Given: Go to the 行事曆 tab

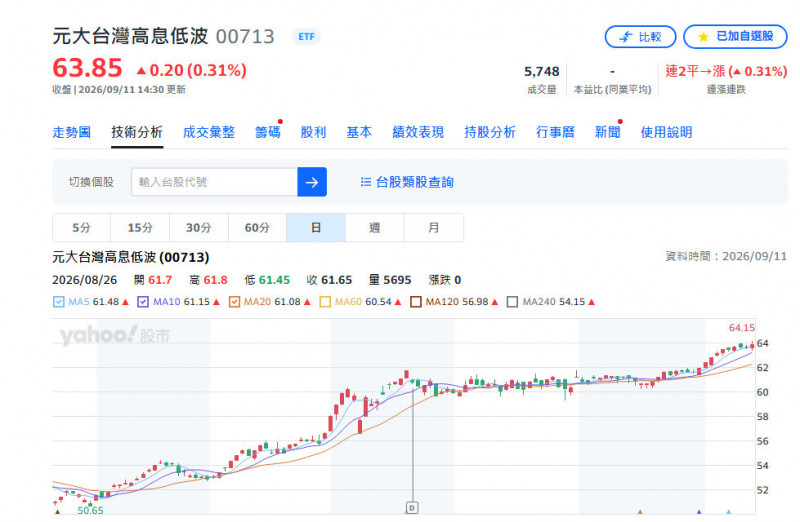Looking at the screenshot, I should (555, 133).
